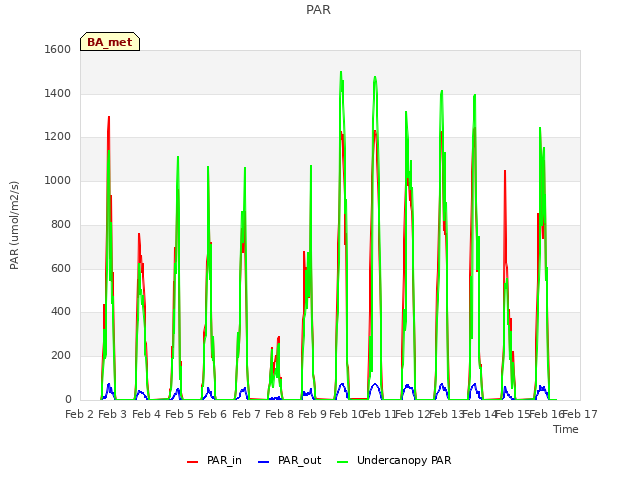640x480 pixels.
Task: Click the Time axis label
Action: click(x=566, y=429)
